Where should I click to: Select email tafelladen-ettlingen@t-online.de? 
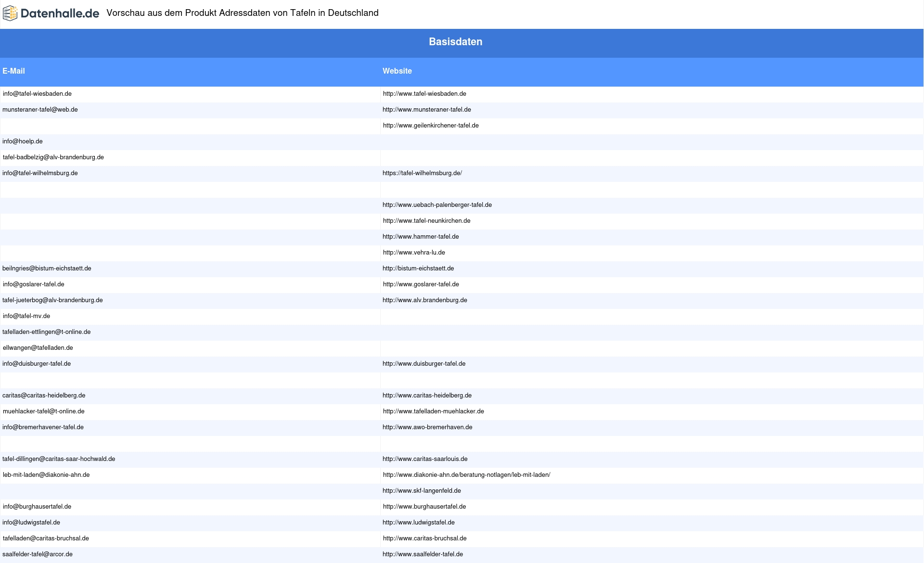coord(47,332)
